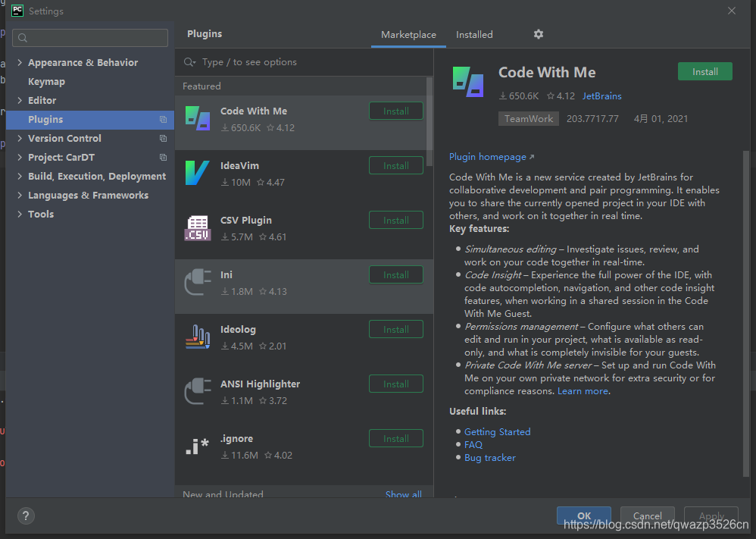
Task: Select the CSV Plugin name
Action: pyautogui.click(x=246, y=220)
